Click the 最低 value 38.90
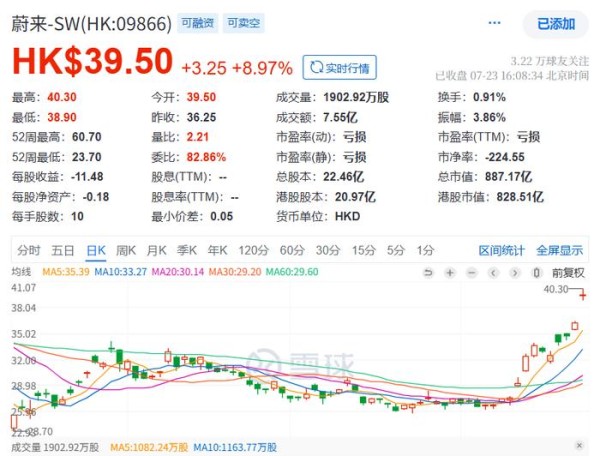The height and width of the screenshot is (456, 600). tap(62, 117)
